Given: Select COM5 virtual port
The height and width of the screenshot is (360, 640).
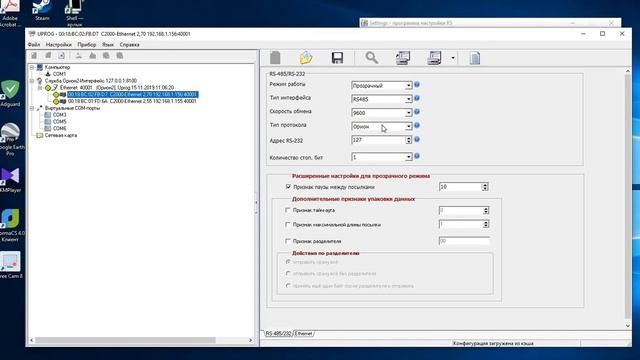Looking at the screenshot, I should click(x=60, y=122).
